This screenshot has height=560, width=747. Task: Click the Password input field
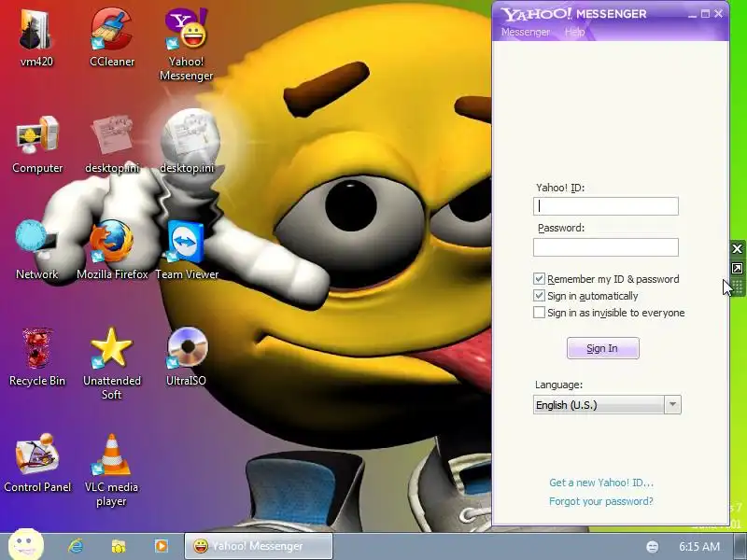pyautogui.click(x=605, y=247)
